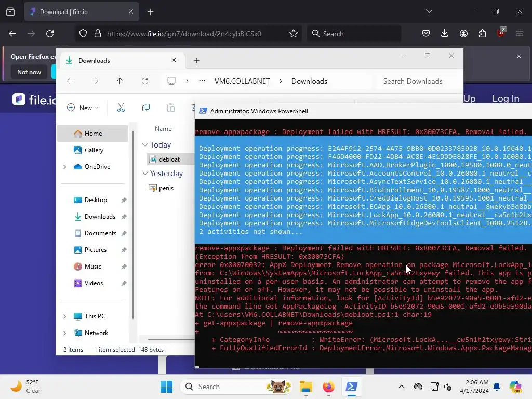Open File Explorer from taskbar
The width and height of the screenshot is (532, 399).
coord(305,387)
